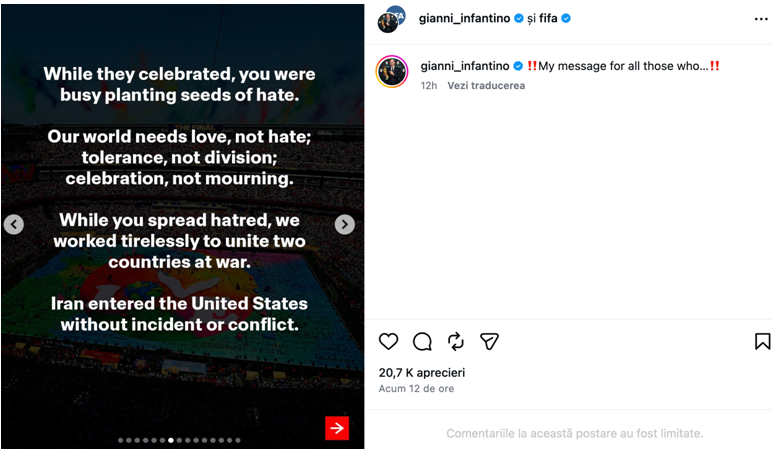Repost using the circular arrows icon

[x=456, y=341]
